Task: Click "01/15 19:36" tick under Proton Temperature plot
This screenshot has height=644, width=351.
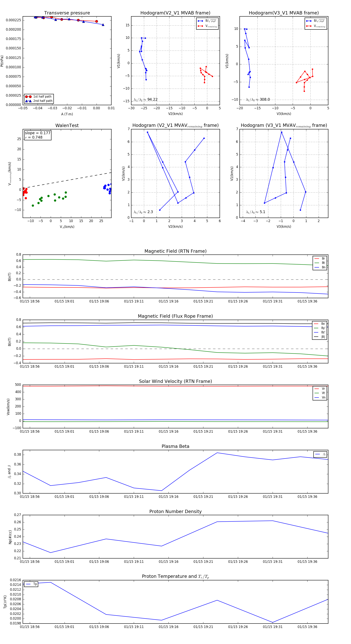Action: point(307,627)
